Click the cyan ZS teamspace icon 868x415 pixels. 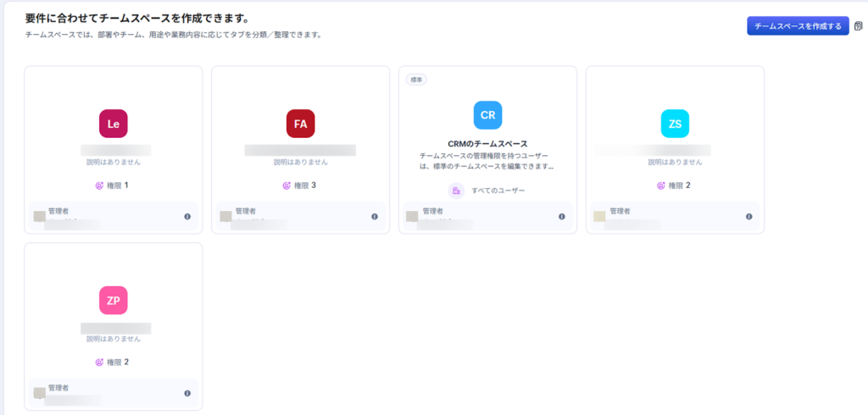point(675,124)
